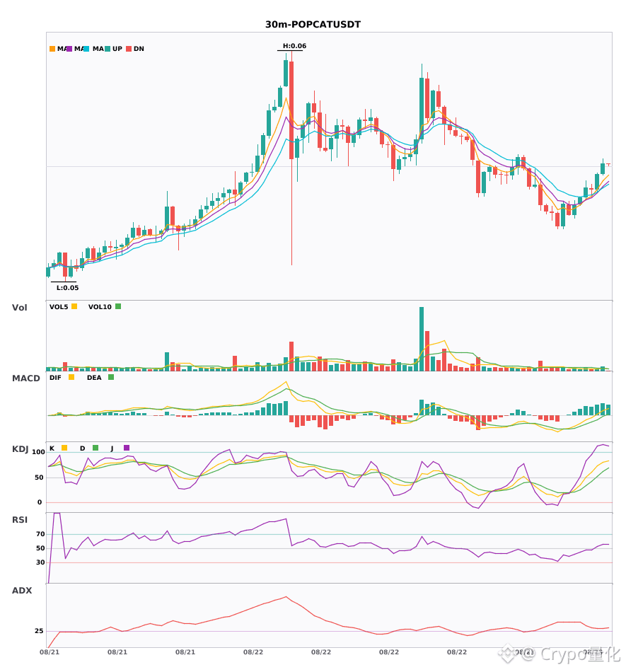The image size is (626, 672).
Task: Click the yellow DIF legend swatch
Action: pyautogui.click(x=71, y=377)
